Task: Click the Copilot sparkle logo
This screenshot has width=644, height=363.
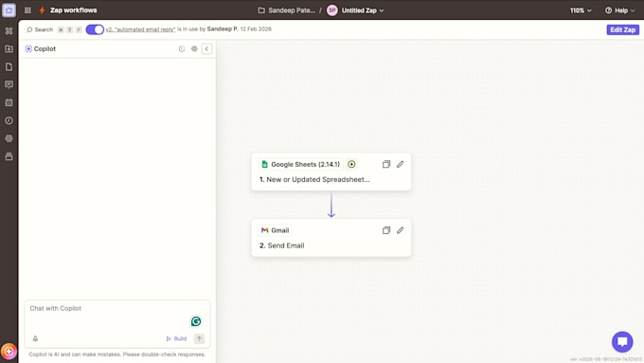Action: point(28,49)
